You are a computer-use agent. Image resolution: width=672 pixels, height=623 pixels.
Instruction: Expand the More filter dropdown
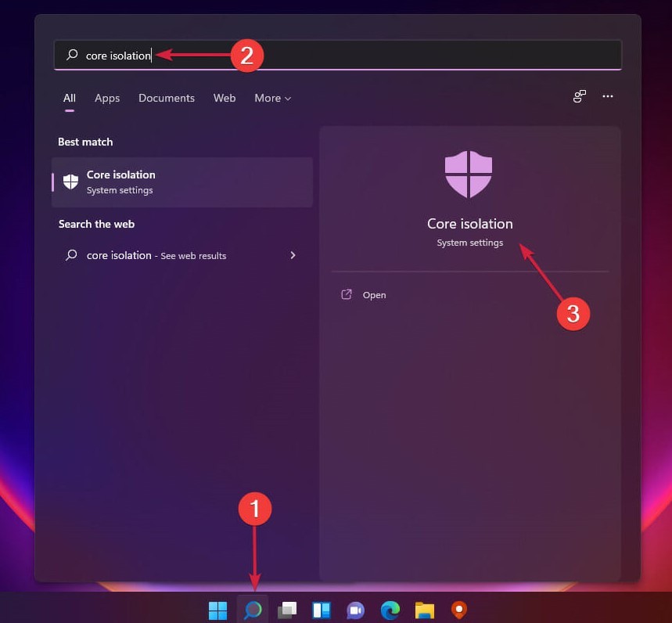(272, 98)
